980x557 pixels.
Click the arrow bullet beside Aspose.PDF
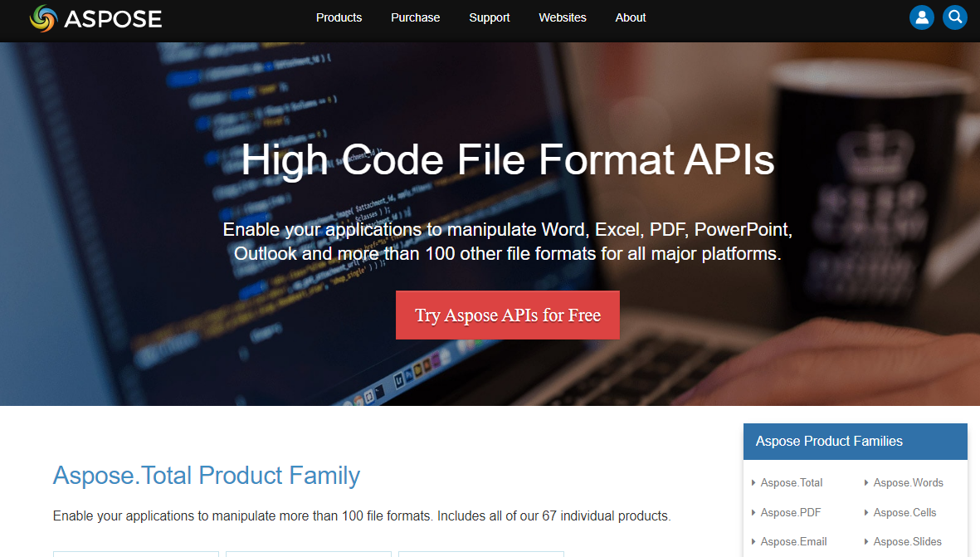[753, 513]
